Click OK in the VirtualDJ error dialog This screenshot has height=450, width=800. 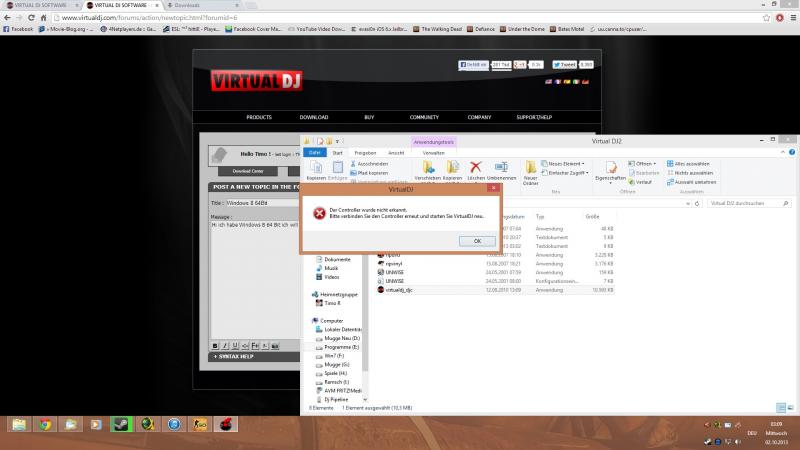477,241
